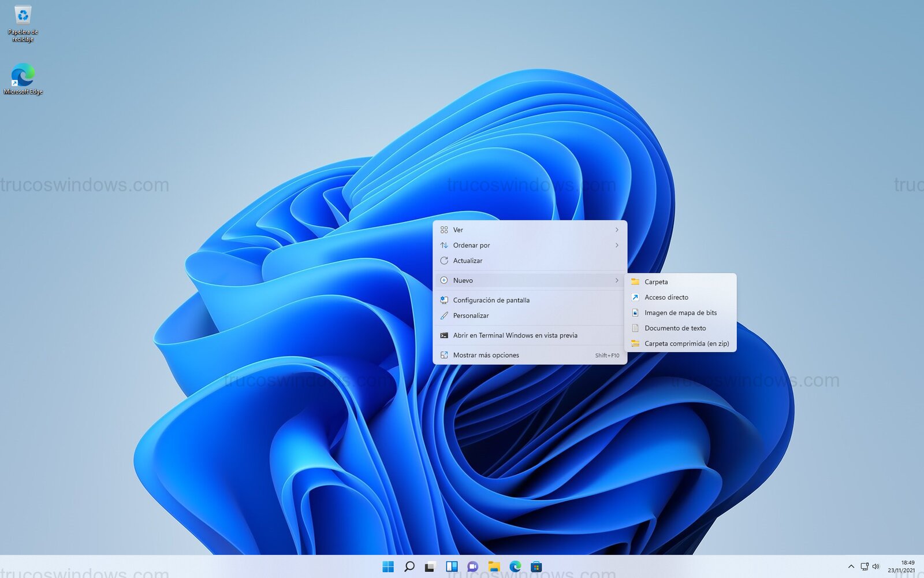
Task: Open network settings from the system tray
Action: 865,566
